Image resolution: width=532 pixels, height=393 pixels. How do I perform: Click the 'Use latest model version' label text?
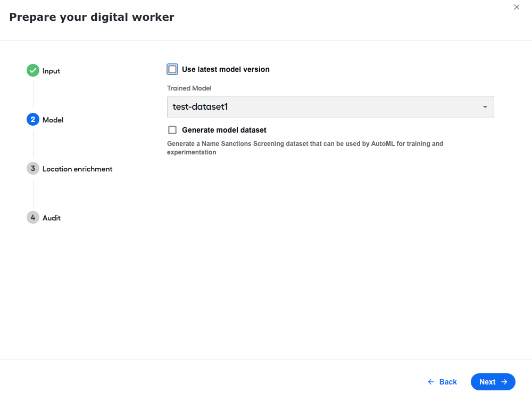(x=226, y=69)
